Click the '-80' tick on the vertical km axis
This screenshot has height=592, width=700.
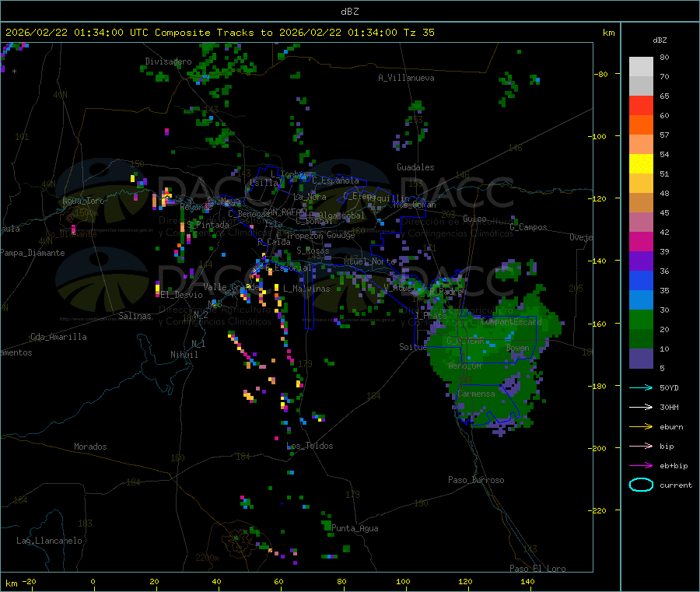click(x=601, y=74)
